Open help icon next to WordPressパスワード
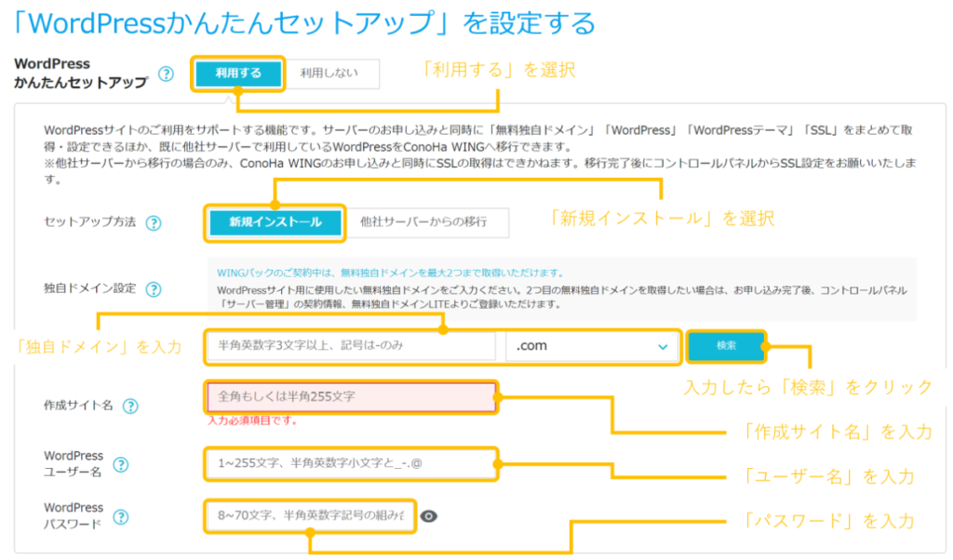 point(121,517)
